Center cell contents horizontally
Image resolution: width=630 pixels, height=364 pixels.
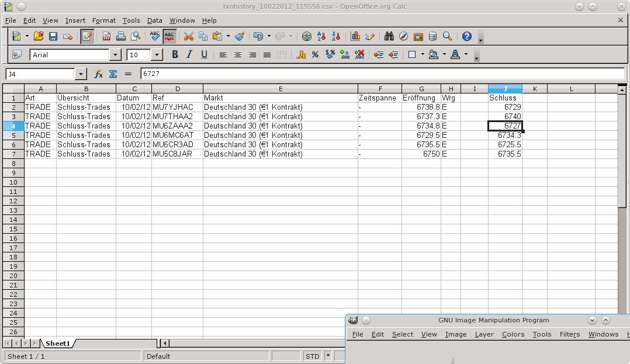pos(238,55)
